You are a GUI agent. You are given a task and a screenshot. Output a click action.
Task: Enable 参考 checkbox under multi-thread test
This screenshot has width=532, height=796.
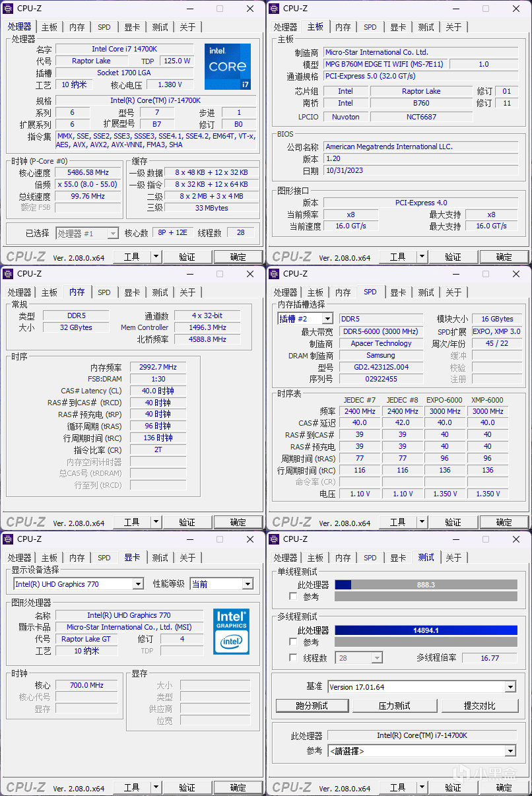(x=293, y=642)
